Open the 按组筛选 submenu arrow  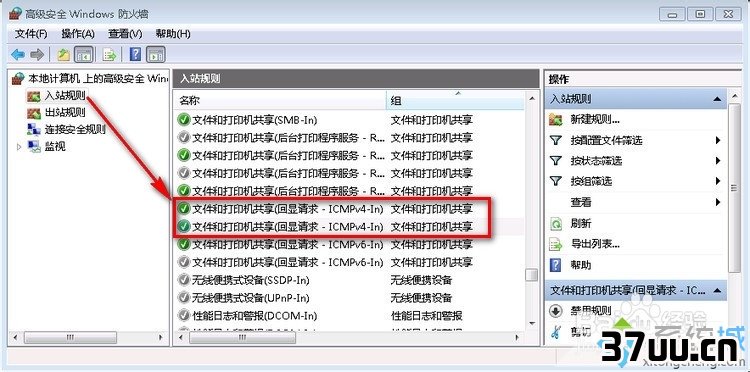point(717,181)
